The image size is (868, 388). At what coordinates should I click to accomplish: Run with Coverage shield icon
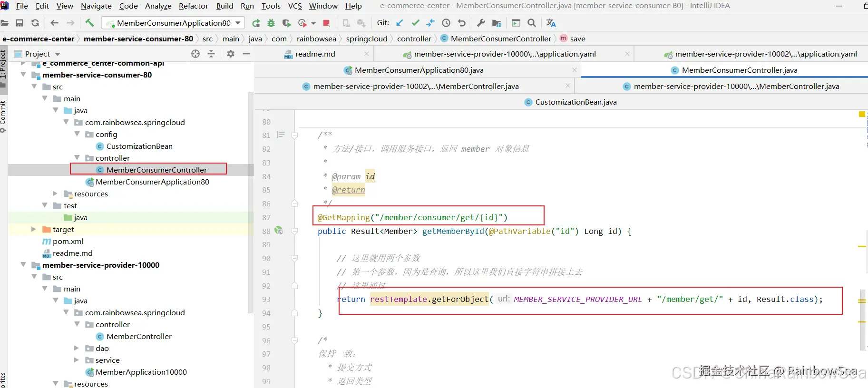[x=286, y=23]
